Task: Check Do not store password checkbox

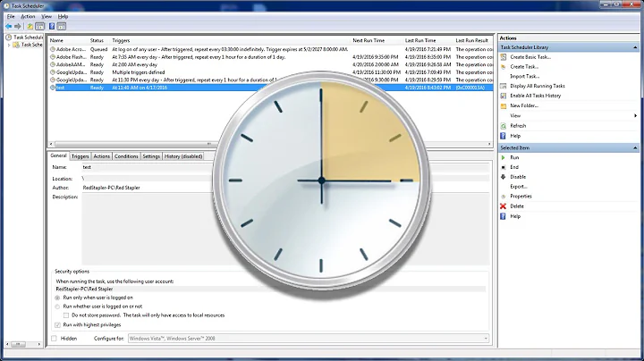Action: [x=65, y=315]
